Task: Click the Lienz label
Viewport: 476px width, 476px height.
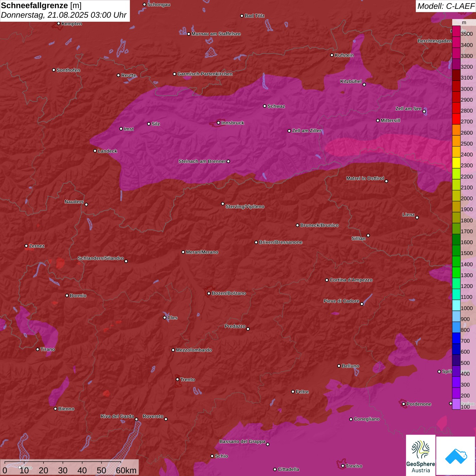Action: tap(408, 215)
